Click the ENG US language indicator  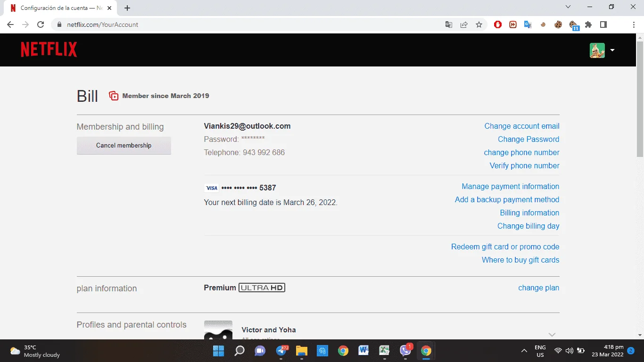(x=540, y=351)
